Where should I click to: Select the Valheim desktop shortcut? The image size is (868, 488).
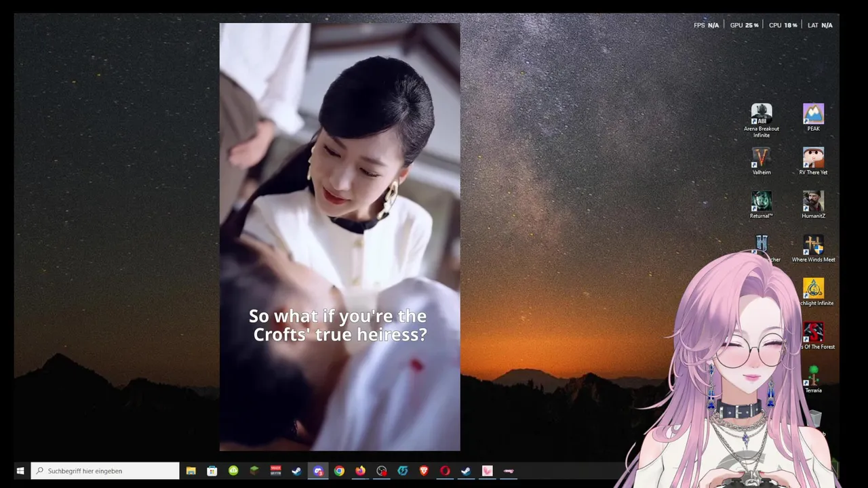(762, 161)
